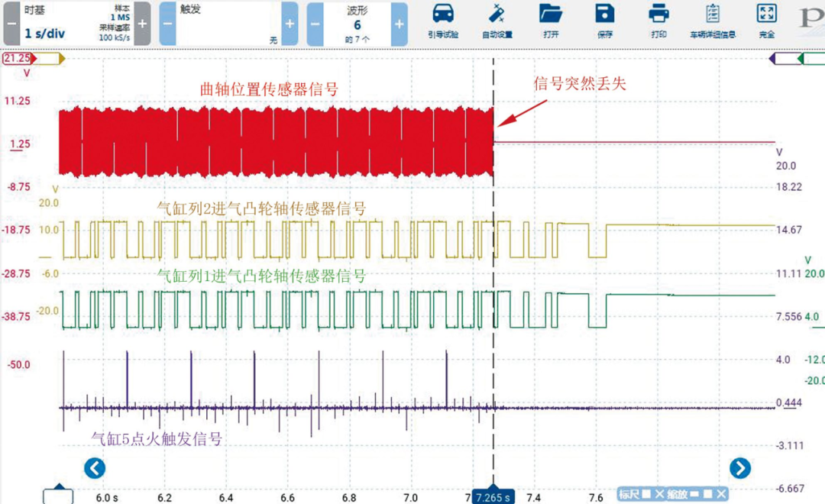Go to previous waveform with minus button
Viewport: 825px width, 504px height.
coord(315,24)
